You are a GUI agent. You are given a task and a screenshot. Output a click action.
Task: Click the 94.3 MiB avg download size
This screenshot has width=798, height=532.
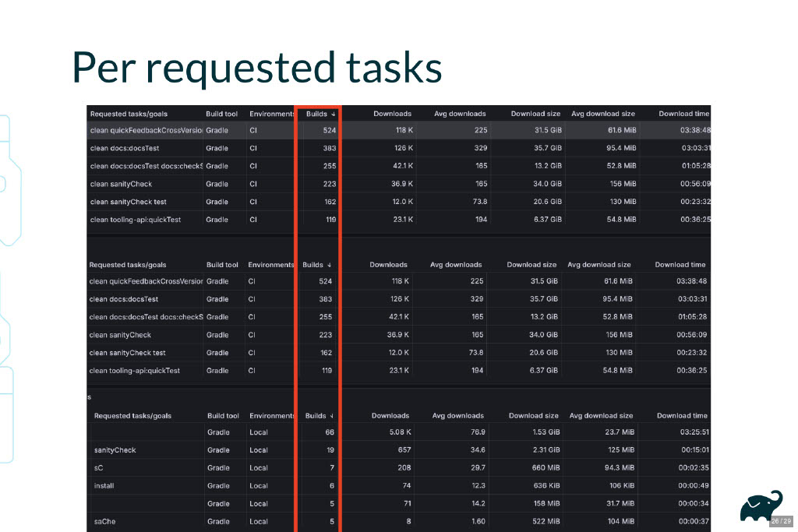click(620, 468)
